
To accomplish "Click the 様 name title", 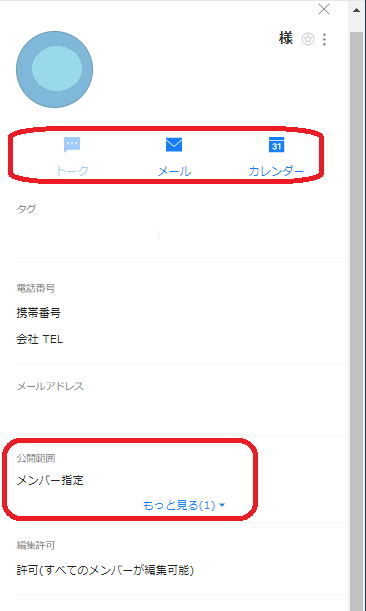I will coord(286,39).
